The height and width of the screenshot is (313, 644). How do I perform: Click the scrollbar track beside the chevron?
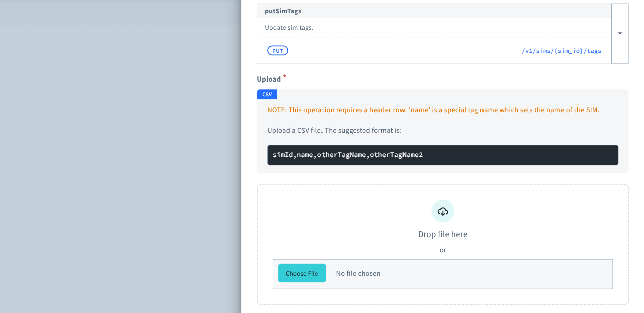coord(620,55)
